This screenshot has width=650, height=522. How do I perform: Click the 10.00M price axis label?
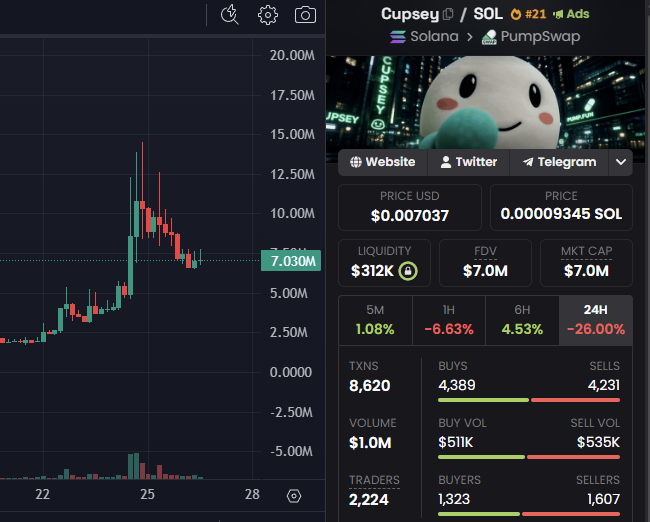292,214
